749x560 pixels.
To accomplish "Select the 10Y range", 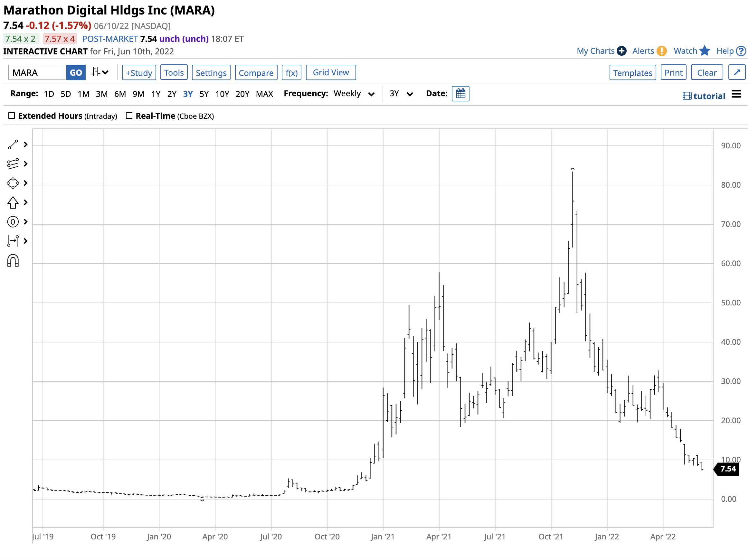I will (223, 94).
